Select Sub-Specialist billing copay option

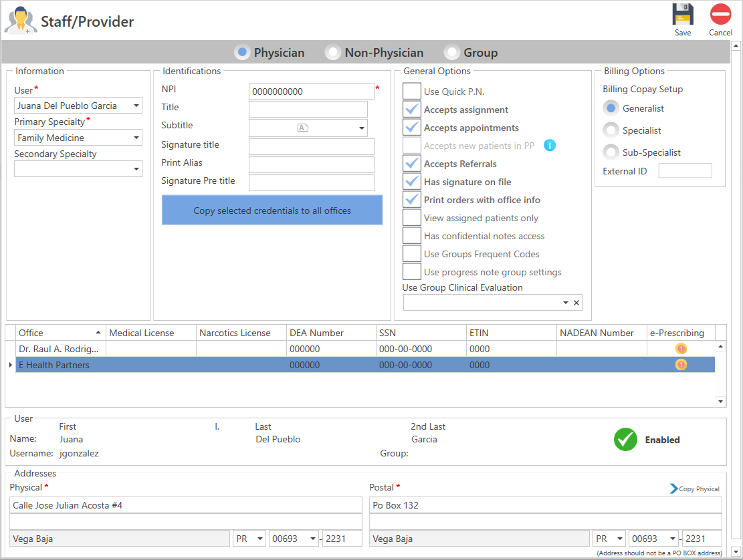pyautogui.click(x=611, y=152)
